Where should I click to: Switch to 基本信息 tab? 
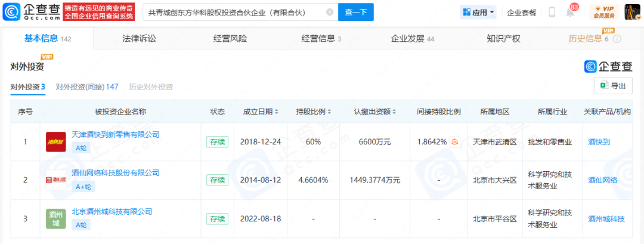point(47,39)
